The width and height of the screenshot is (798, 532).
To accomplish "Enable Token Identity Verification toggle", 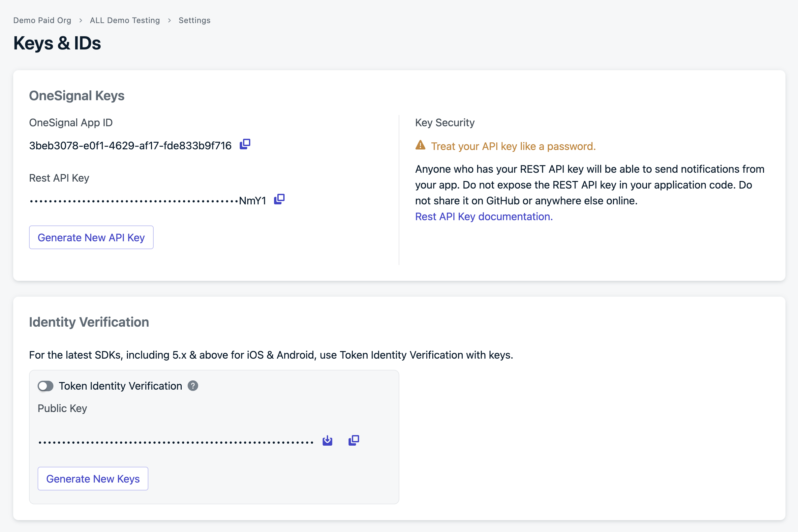I will [46, 386].
